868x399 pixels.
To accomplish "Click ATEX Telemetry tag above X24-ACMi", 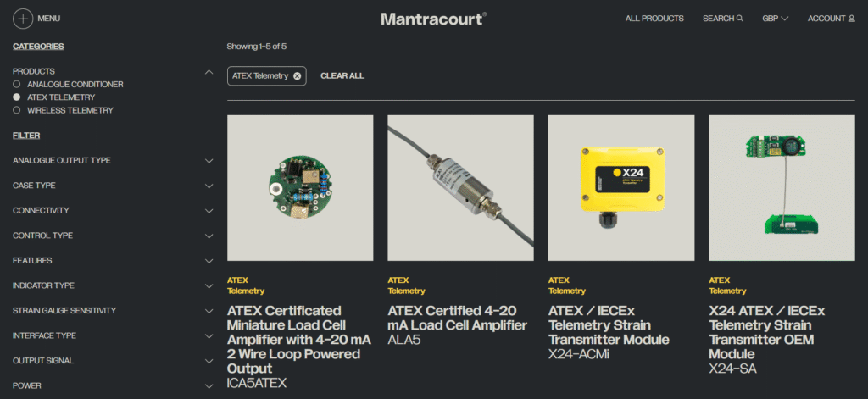I will [x=567, y=285].
